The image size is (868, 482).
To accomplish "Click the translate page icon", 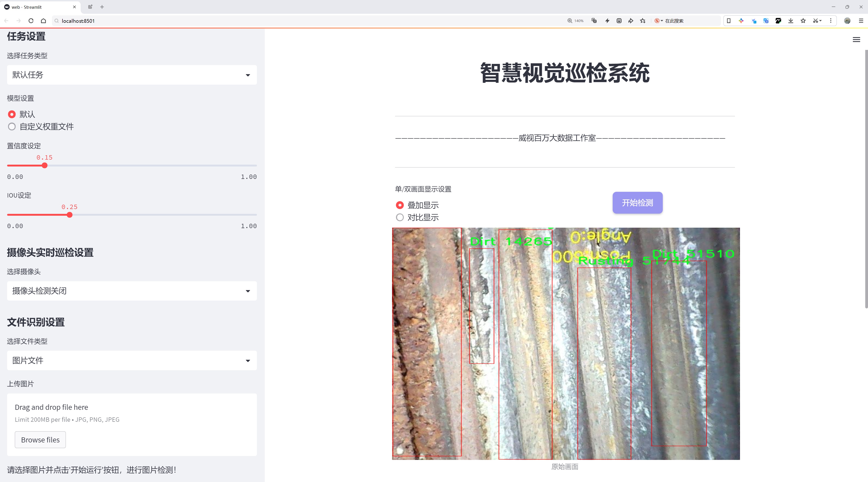I will click(594, 21).
